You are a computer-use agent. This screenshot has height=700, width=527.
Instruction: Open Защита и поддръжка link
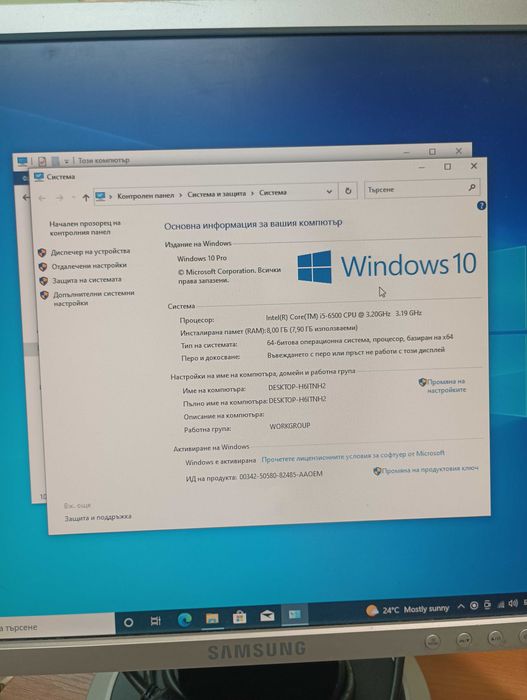click(x=98, y=517)
